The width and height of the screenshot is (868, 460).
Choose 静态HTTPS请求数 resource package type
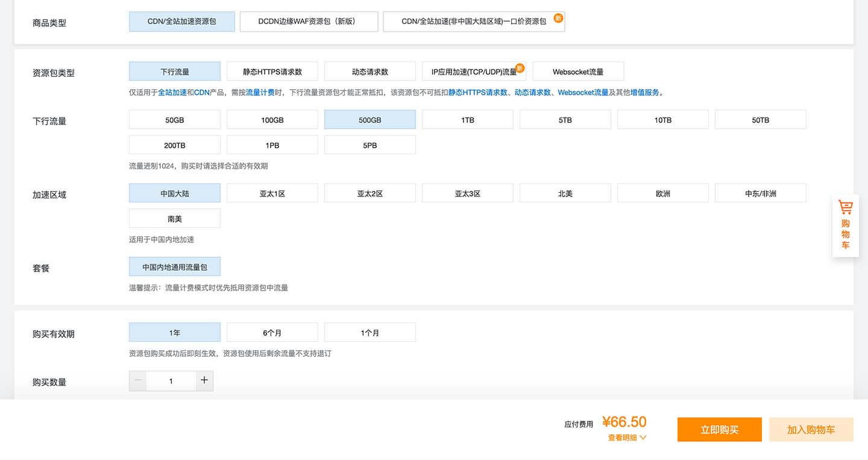click(x=272, y=71)
